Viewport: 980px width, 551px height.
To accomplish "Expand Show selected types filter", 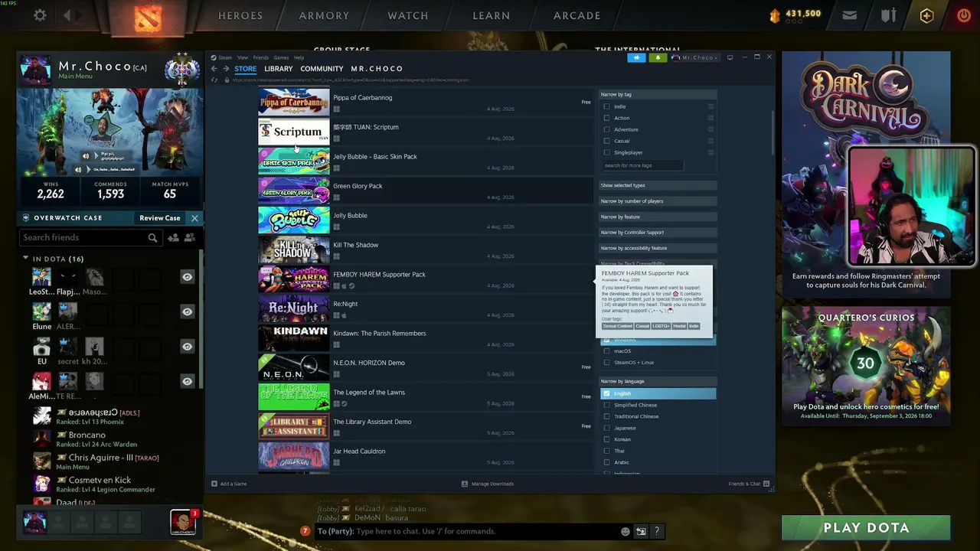I will click(658, 185).
